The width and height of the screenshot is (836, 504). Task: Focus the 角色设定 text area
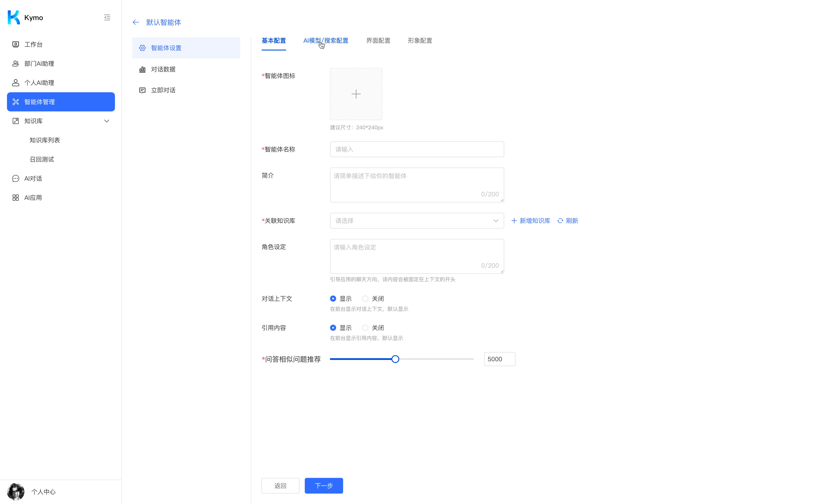pos(417,256)
